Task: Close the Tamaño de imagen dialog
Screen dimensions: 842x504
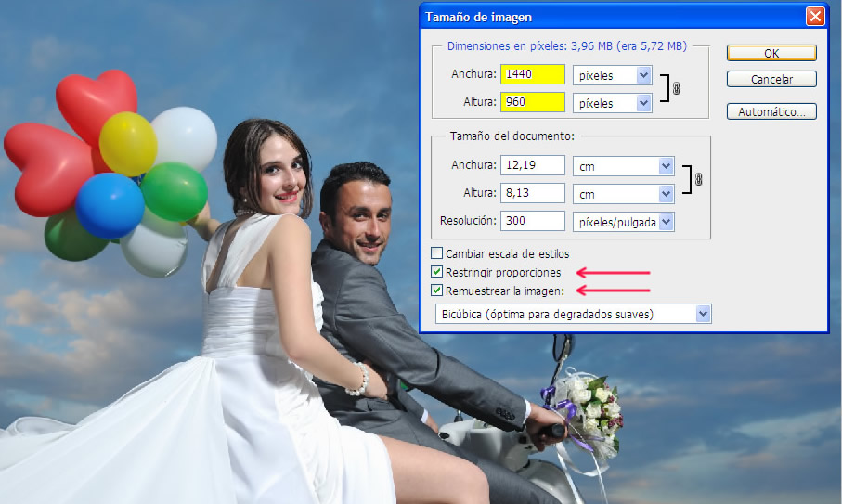Action: (x=814, y=17)
